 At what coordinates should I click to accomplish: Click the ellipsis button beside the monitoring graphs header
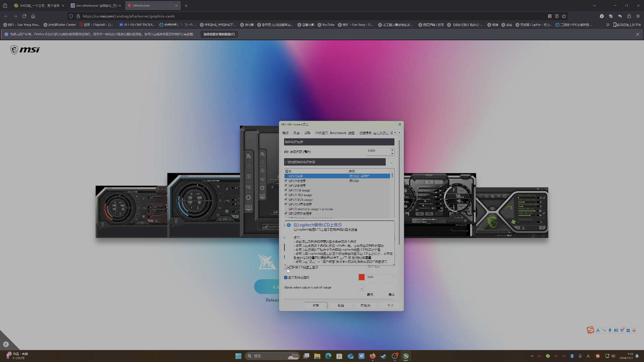(391, 162)
